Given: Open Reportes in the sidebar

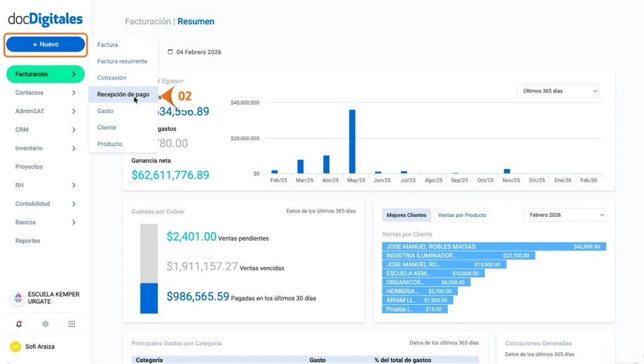Looking at the screenshot, I should [x=28, y=241].
